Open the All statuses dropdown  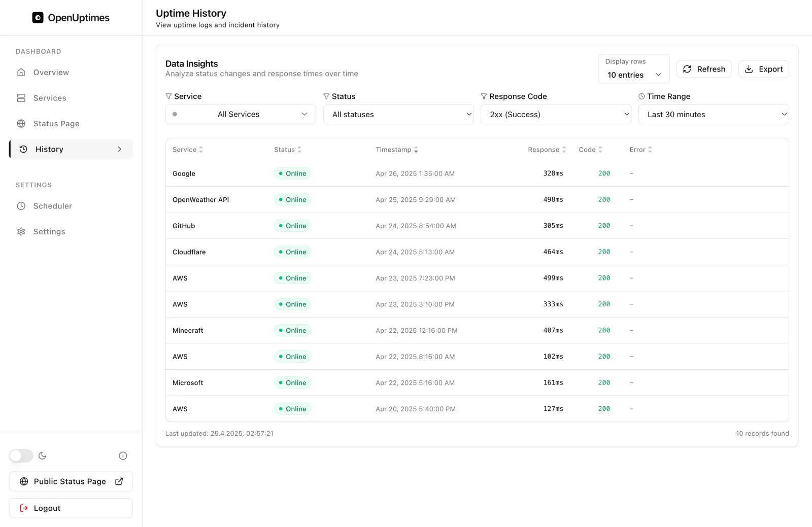pyautogui.click(x=398, y=114)
